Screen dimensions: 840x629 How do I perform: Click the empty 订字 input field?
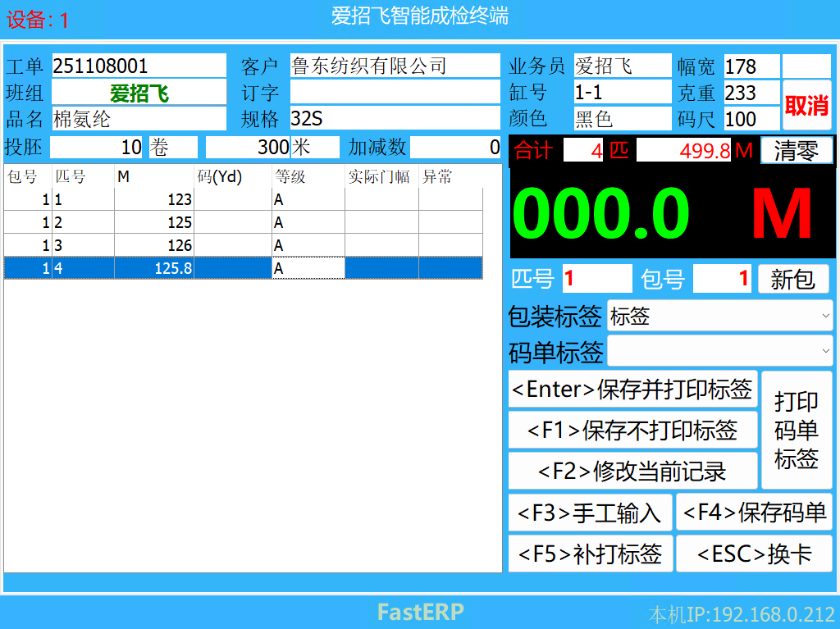coord(394,92)
